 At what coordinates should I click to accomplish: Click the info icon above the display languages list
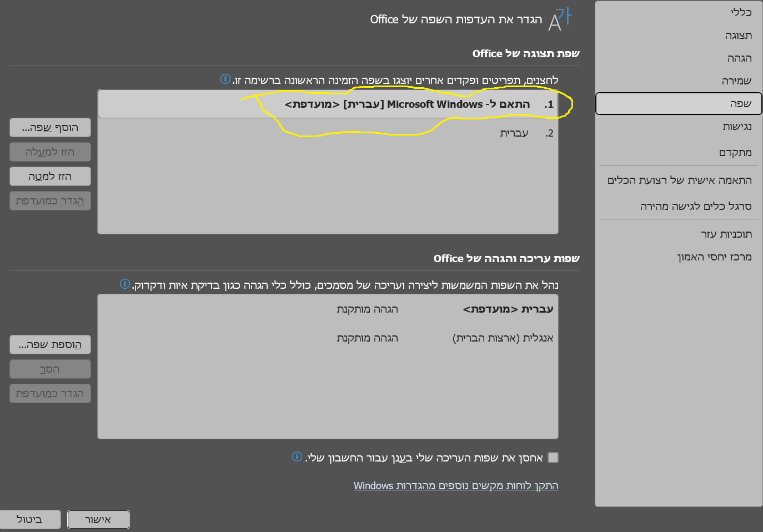[x=225, y=79]
